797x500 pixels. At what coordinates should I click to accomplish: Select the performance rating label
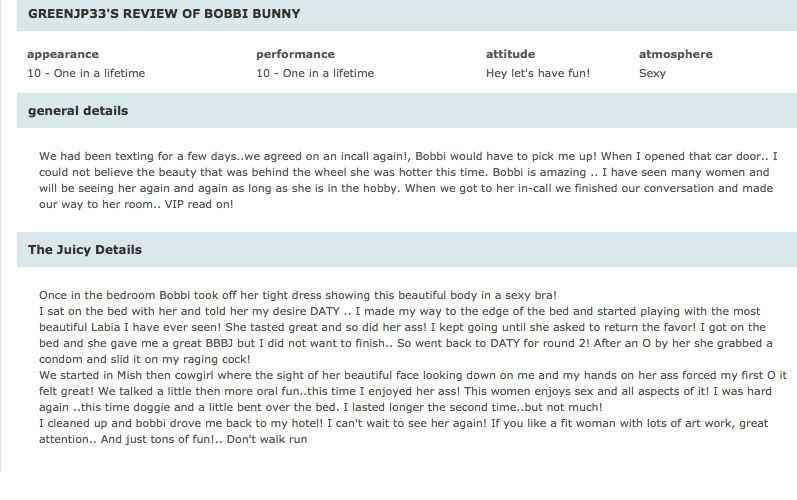295,54
